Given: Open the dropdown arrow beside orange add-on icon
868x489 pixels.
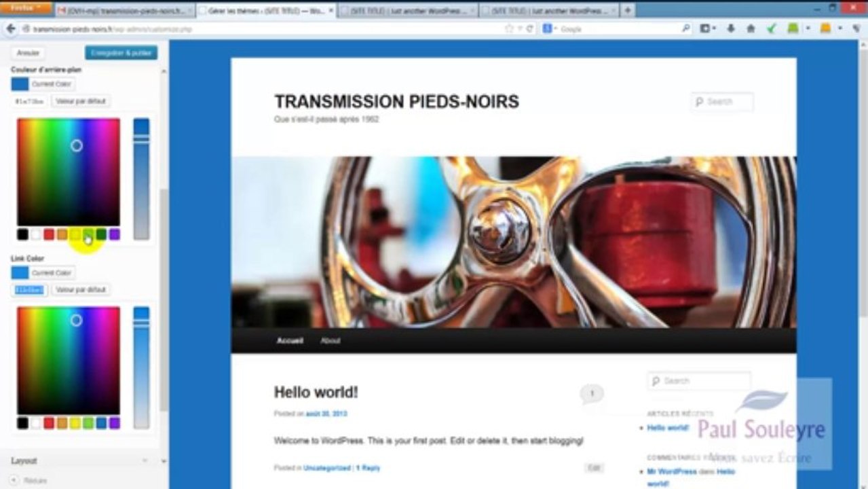Looking at the screenshot, I should pyautogui.click(x=840, y=29).
